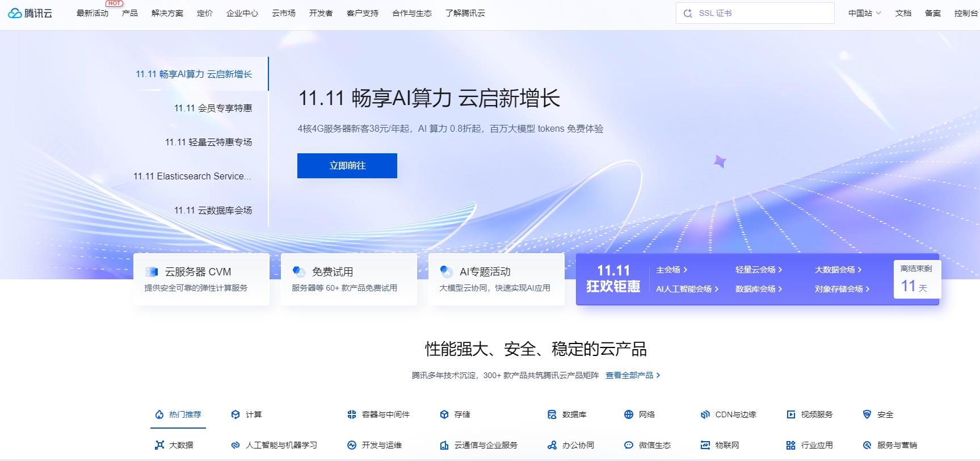
Task: Click the 立即前往 button
Action: 347,166
